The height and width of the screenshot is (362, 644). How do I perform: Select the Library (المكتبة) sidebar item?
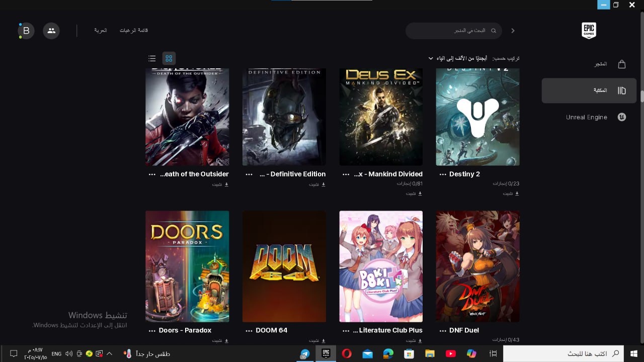point(589,90)
